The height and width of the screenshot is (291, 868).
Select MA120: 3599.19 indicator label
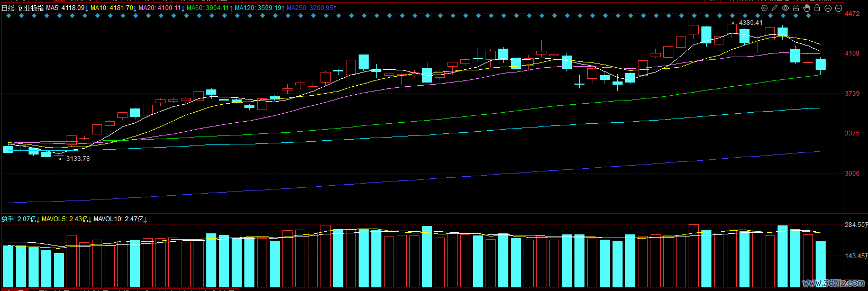click(x=259, y=8)
